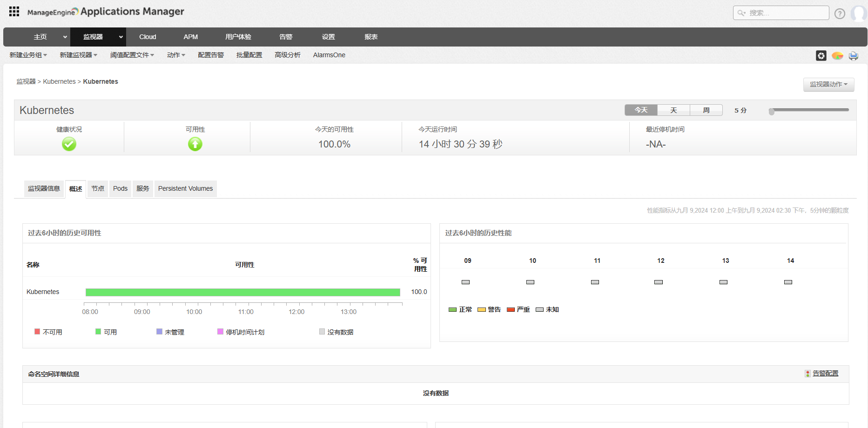Click the 批量配置 link
The image size is (868, 428).
(249, 55)
